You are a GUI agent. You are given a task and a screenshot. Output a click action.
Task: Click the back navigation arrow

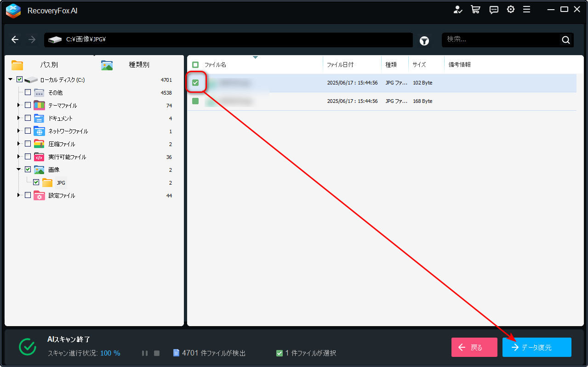pyautogui.click(x=15, y=40)
